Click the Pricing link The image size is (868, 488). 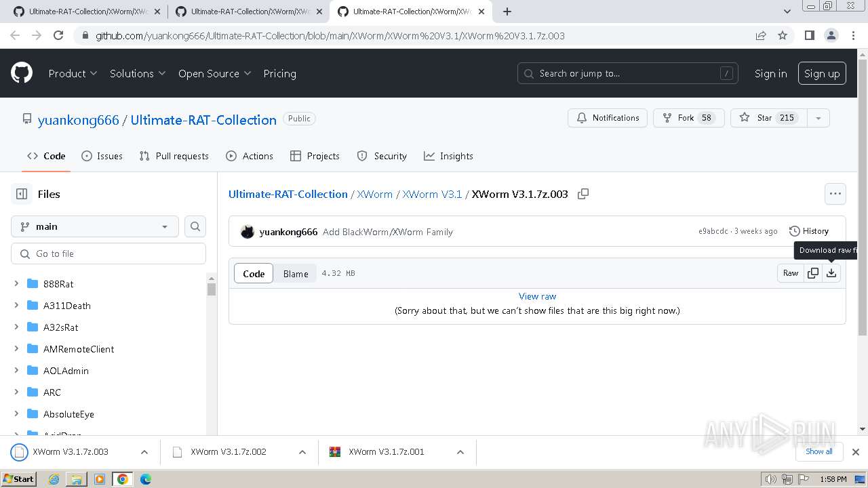pyautogui.click(x=279, y=73)
